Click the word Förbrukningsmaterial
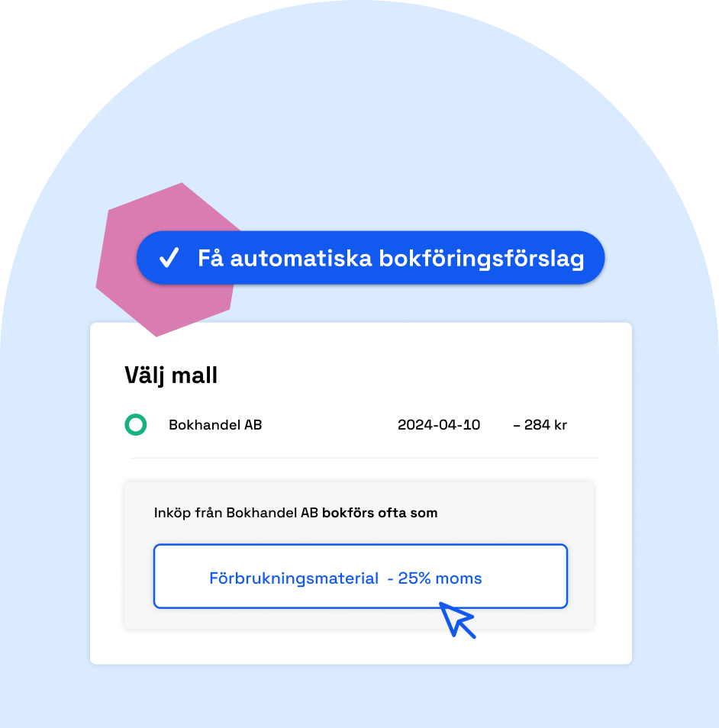The width and height of the screenshot is (719, 728). 294,578
